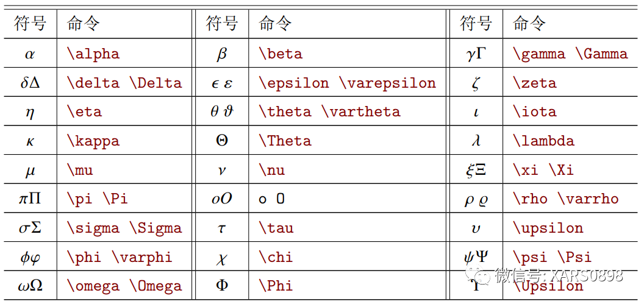Click the \alpha command text
This screenshot has width=644, height=304.
coord(93,54)
